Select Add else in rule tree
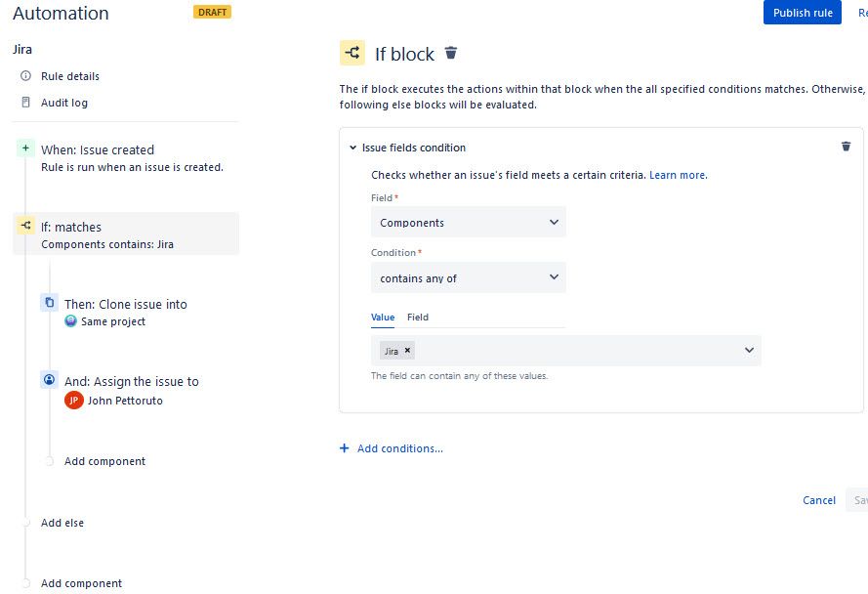The width and height of the screenshot is (868, 594). coord(62,523)
